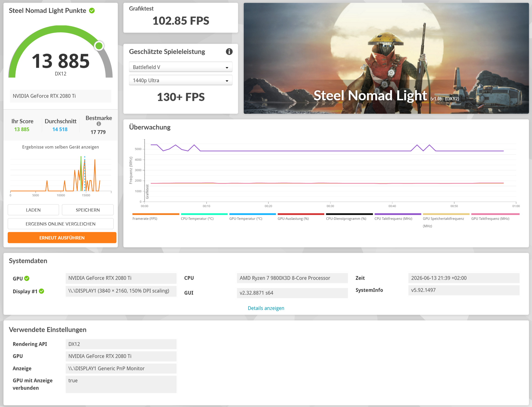Click green checkmark next to Steel Nomad Light Punkte
This screenshot has height=407, width=532.
pos(92,11)
